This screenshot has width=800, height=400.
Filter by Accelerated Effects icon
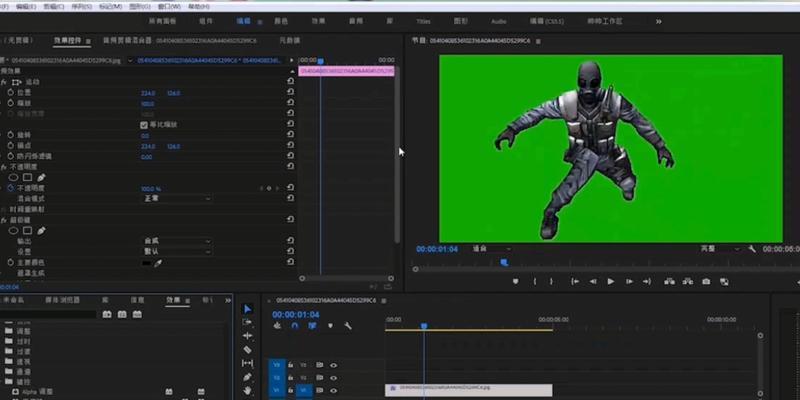point(107,314)
